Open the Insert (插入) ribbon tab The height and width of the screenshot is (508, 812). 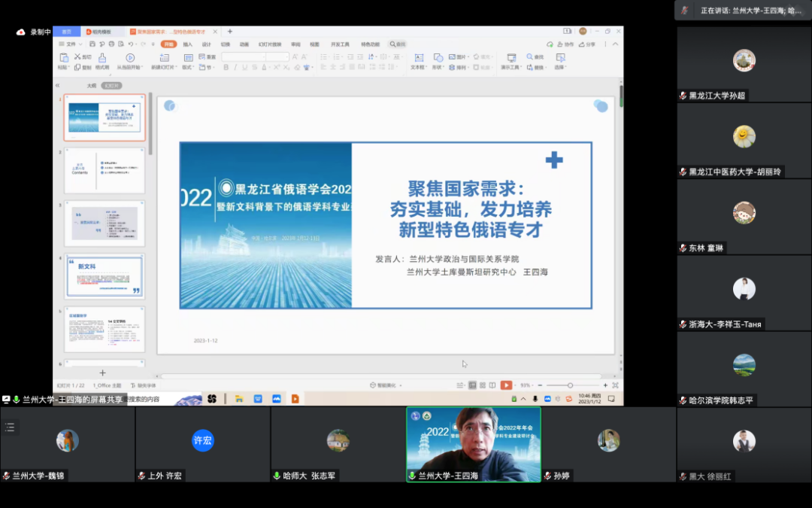187,44
